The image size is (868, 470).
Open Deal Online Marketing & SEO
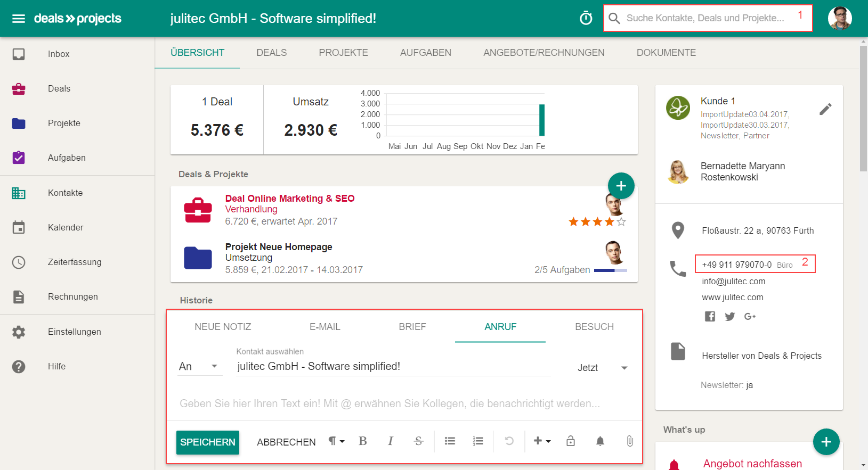(x=290, y=199)
